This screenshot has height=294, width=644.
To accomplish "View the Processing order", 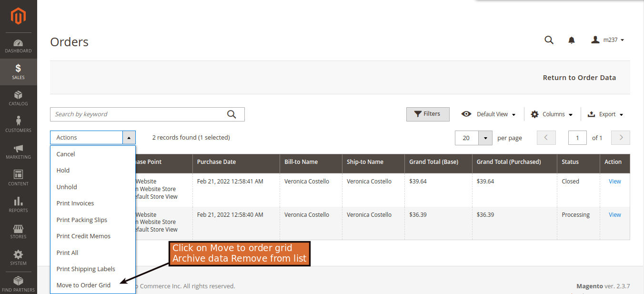I will [614, 214].
